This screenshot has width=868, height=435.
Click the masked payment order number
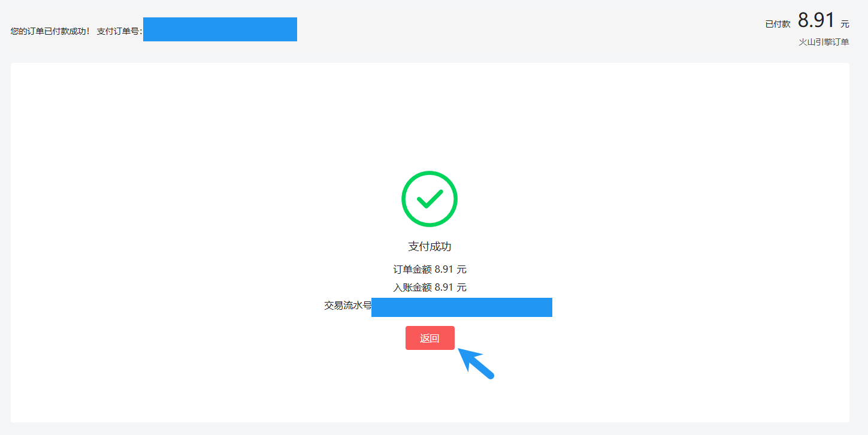[x=220, y=29]
